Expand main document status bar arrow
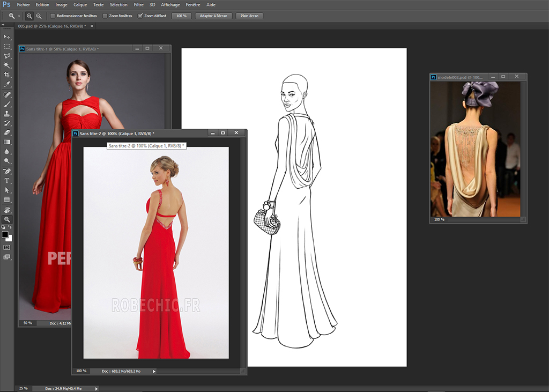The height and width of the screenshot is (392, 549). [x=97, y=388]
